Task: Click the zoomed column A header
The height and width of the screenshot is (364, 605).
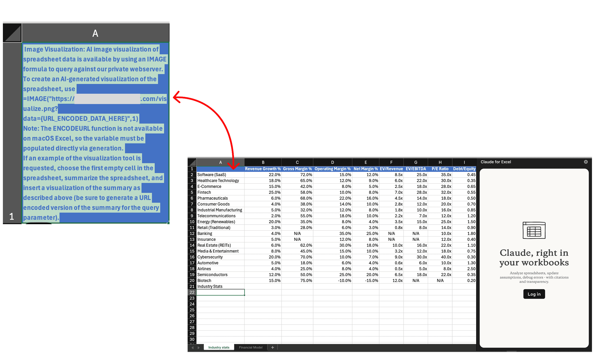Action: coord(95,33)
